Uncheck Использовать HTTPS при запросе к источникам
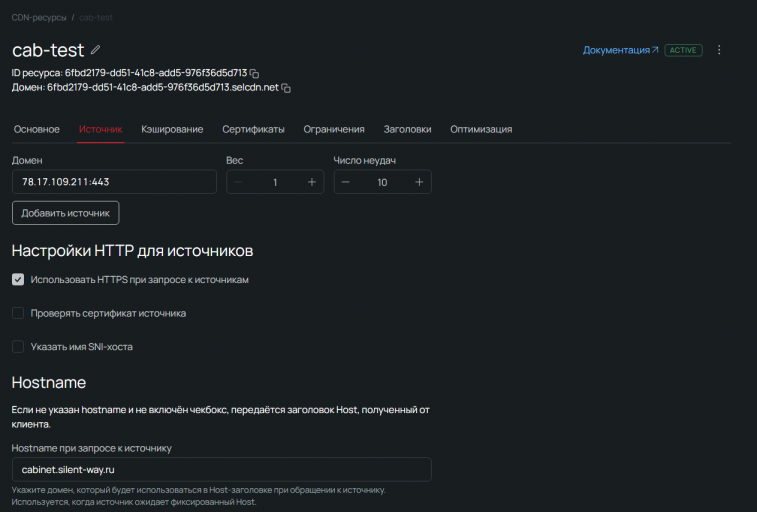 pos(18,279)
